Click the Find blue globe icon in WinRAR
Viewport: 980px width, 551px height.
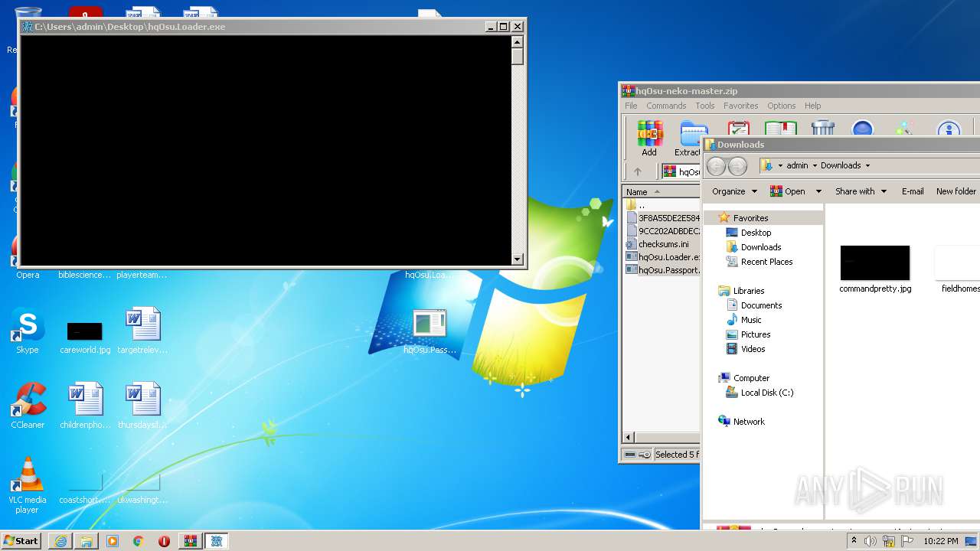tap(863, 129)
